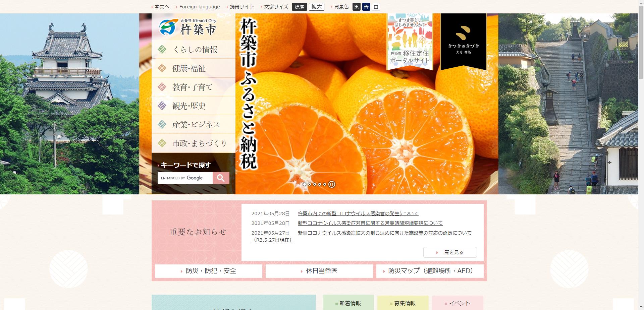Open the Foreign language link
Viewport: 644px width, 310px height.
pyautogui.click(x=199, y=6)
